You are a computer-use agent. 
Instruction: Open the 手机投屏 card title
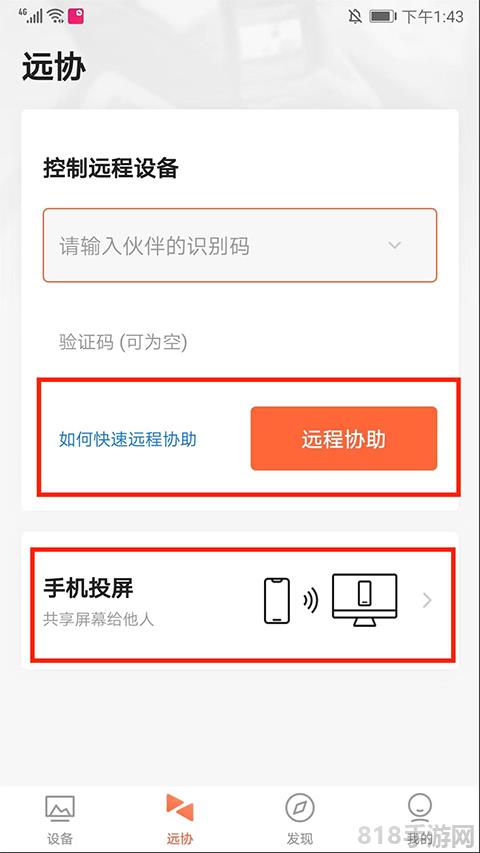coord(88,588)
